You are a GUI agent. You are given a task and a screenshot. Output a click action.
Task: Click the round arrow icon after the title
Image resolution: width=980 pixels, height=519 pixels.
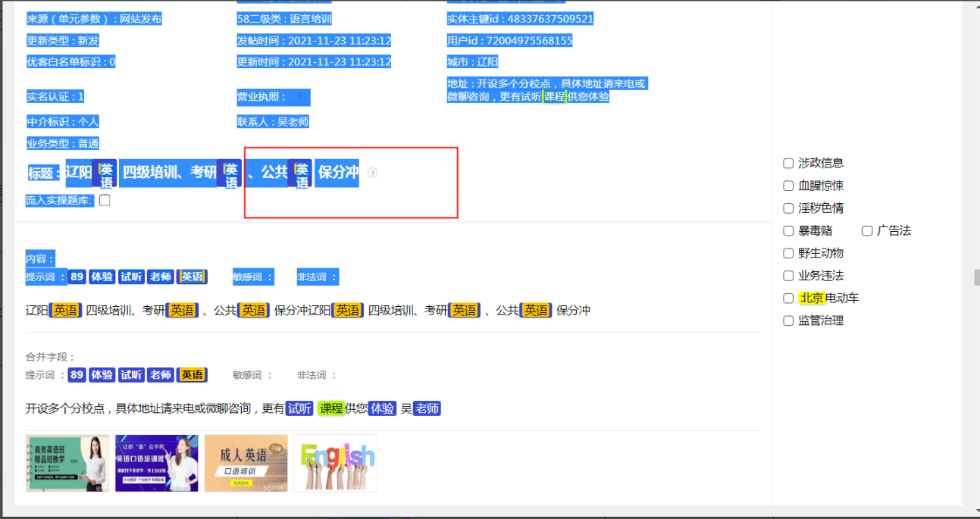(372, 173)
